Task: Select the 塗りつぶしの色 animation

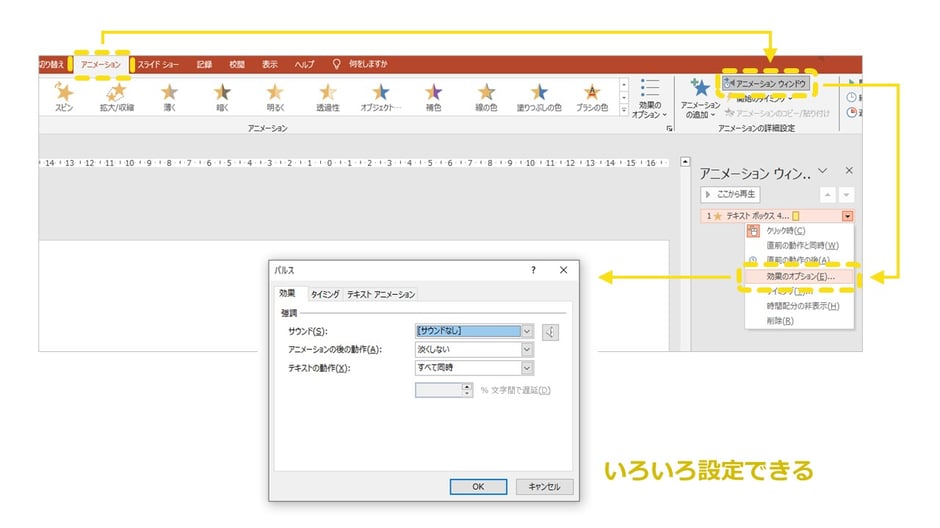Action: pos(539,93)
